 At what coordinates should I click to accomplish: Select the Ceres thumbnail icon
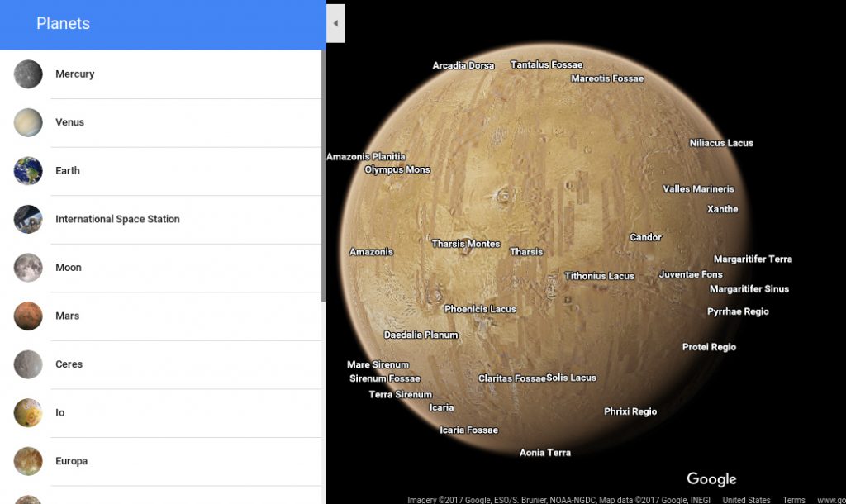tap(28, 364)
